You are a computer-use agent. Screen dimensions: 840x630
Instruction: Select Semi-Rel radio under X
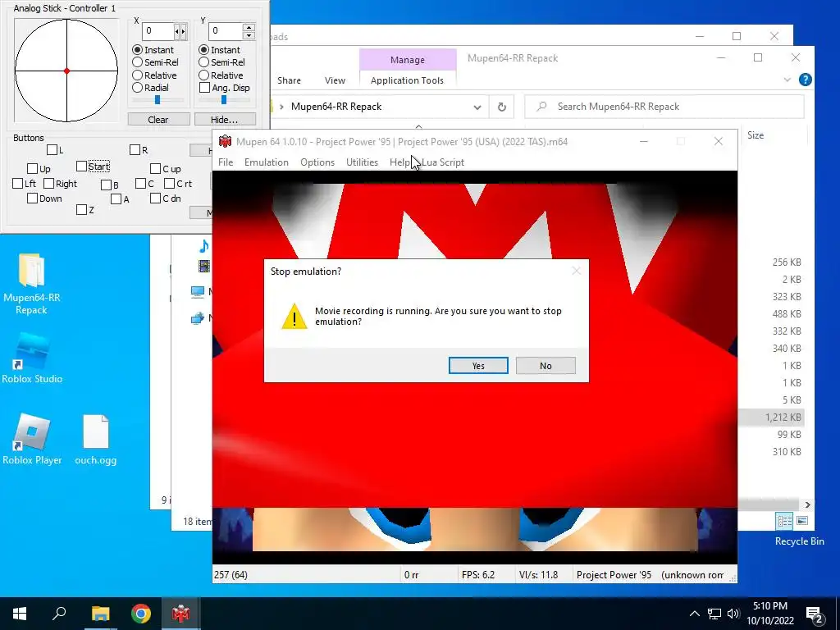[137, 62]
